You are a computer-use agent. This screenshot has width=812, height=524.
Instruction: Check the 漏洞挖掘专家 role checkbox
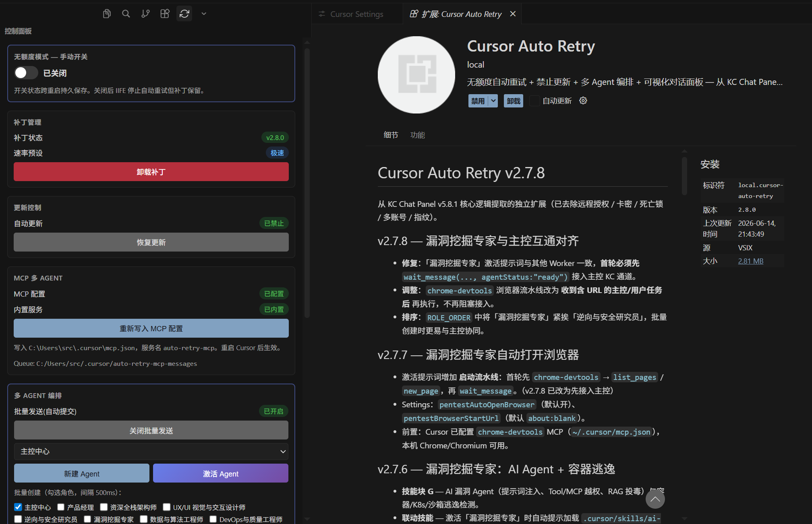pyautogui.click(x=87, y=519)
